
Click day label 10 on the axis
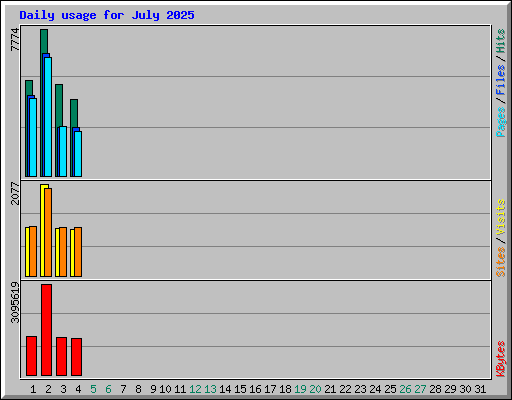click(x=165, y=389)
